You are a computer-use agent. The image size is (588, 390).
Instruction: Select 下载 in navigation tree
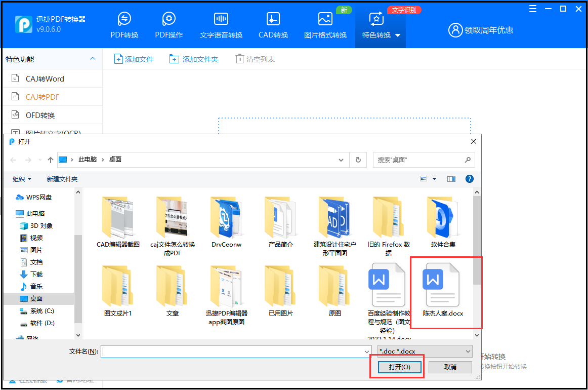tap(32, 274)
